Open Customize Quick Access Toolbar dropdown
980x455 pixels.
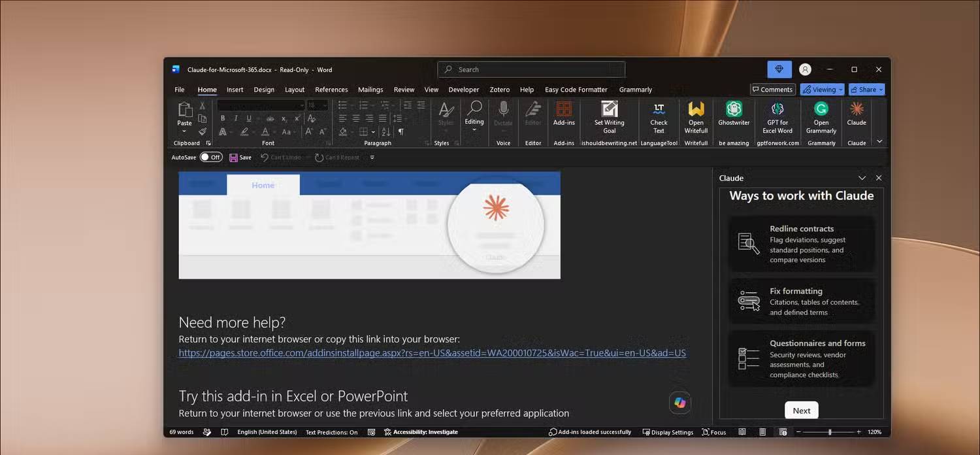pyautogui.click(x=372, y=158)
